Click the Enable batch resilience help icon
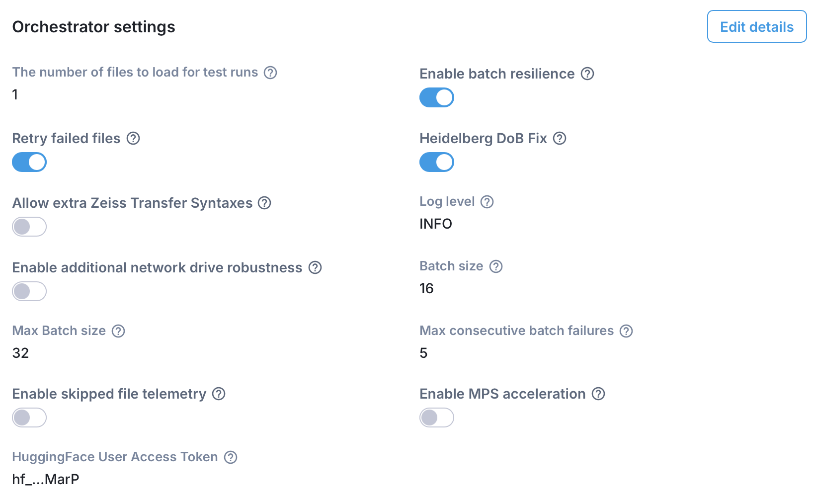 pyautogui.click(x=587, y=74)
